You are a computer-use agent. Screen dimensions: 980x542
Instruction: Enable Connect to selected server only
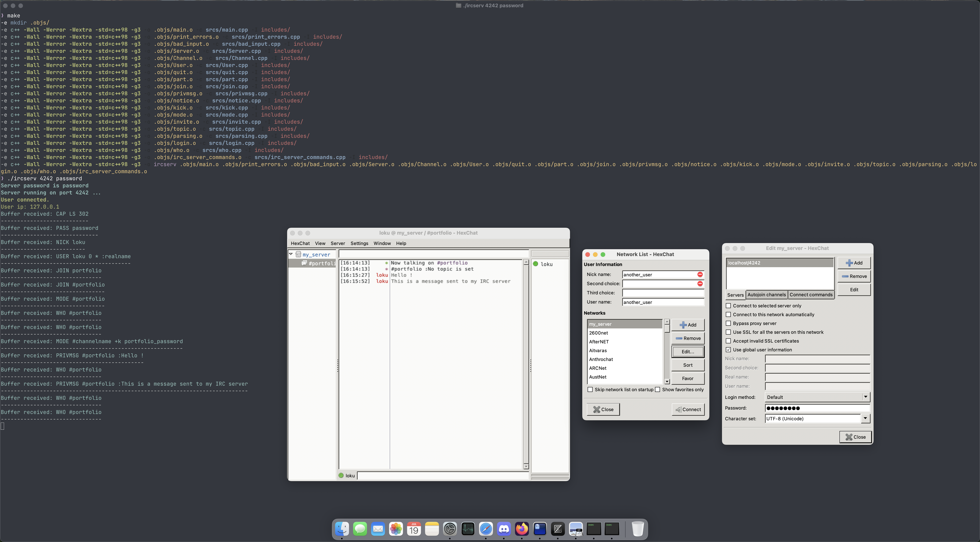728,305
